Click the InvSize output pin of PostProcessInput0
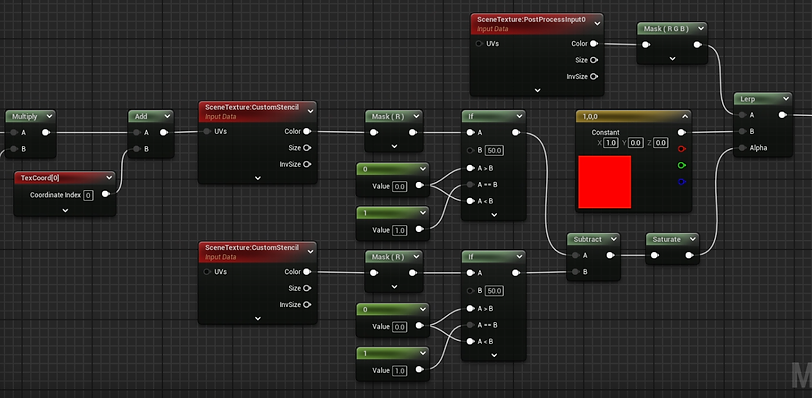The width and height of the screenshot is (812, 398). point(594,77)
